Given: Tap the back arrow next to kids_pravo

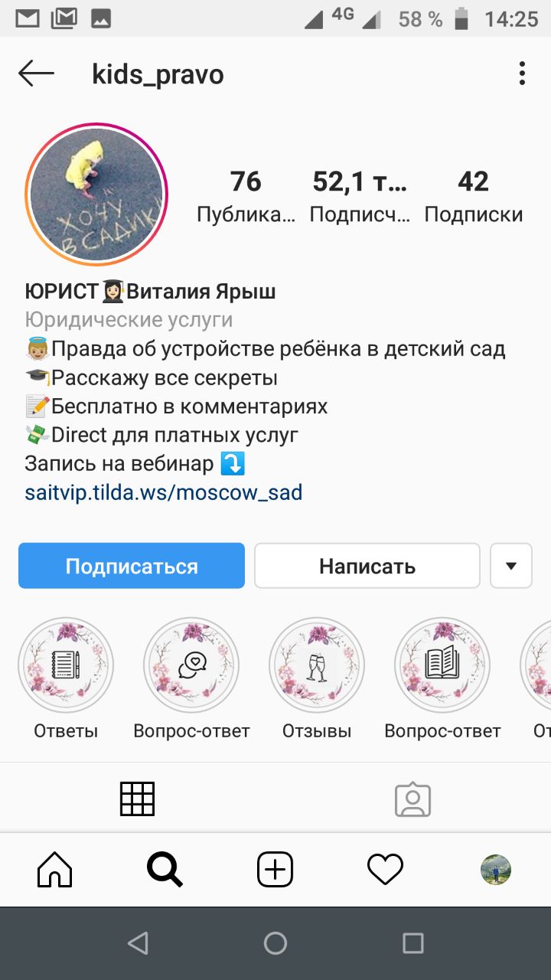Looking at the screenshot, I should pyautogui.click(x=36, y=74).
